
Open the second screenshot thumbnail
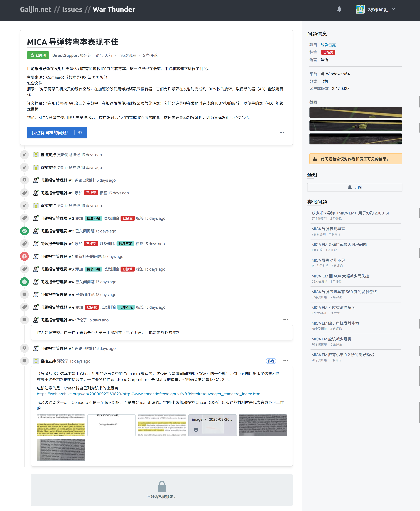click(x=356, y=126)
